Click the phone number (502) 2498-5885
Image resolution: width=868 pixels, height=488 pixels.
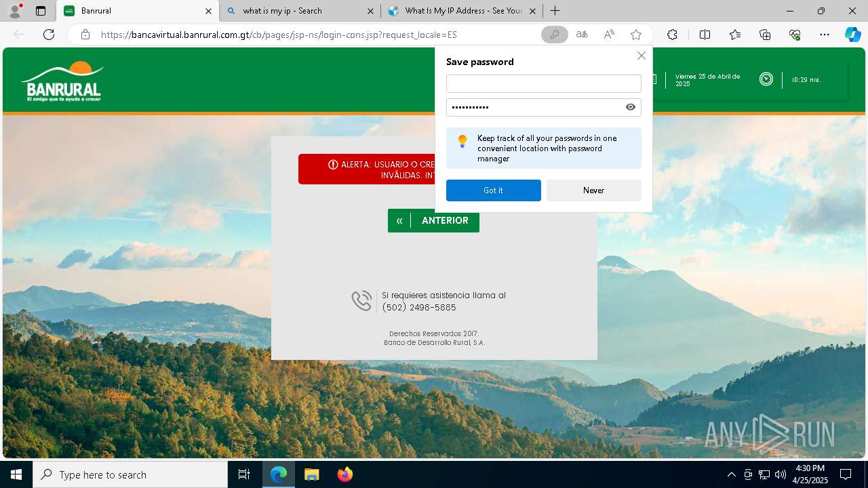(419, 308)
